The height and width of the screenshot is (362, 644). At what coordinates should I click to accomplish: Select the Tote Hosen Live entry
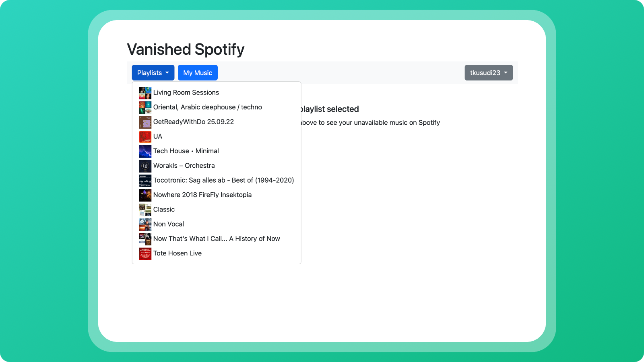(177, 253)
